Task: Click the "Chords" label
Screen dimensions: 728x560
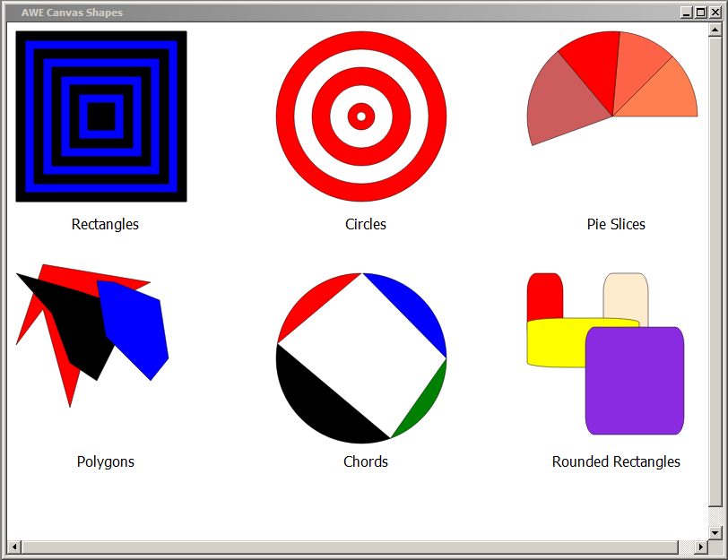Action: point(366,461)
